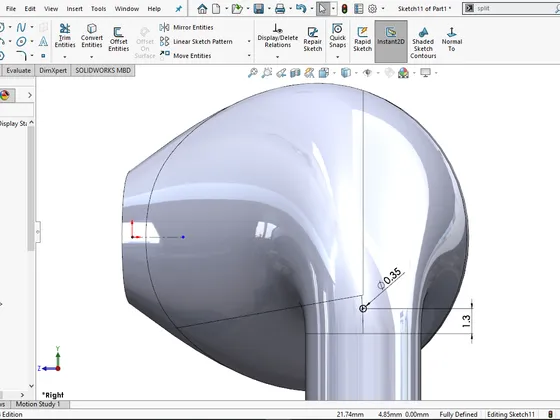Open Linear Sketch Pattern dropdown arrow

pos(249,41)
